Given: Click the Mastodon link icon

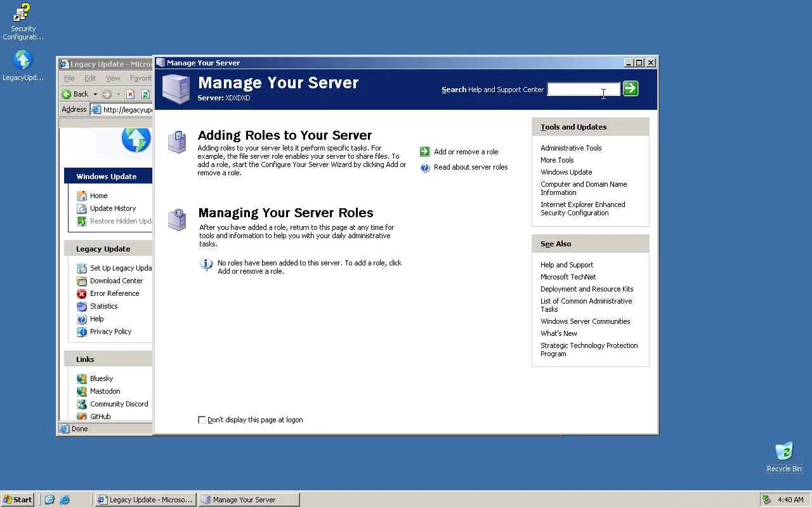Looking at the screenshot, I should [x=82, y=391].
